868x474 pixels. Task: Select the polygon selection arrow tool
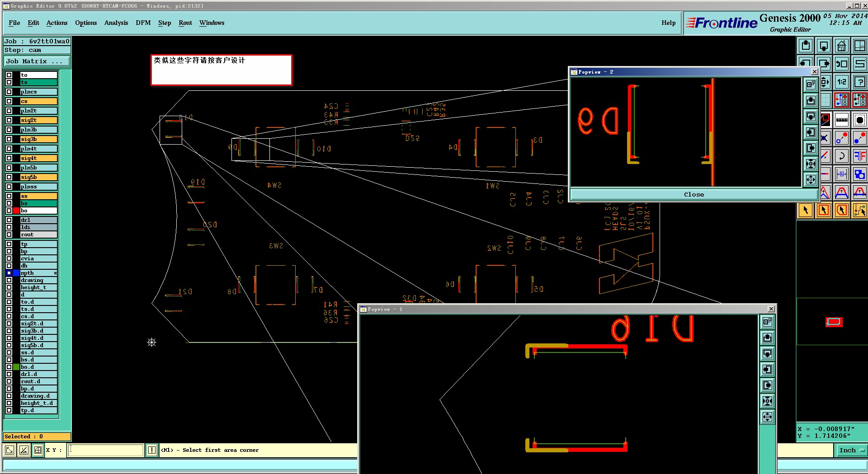click(x=842, y=210)
